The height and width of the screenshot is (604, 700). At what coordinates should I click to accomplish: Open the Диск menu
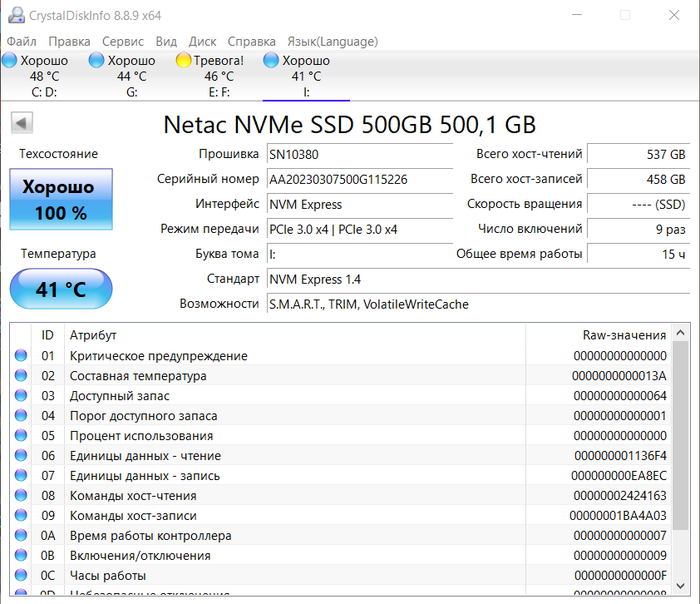coord(202,42)
